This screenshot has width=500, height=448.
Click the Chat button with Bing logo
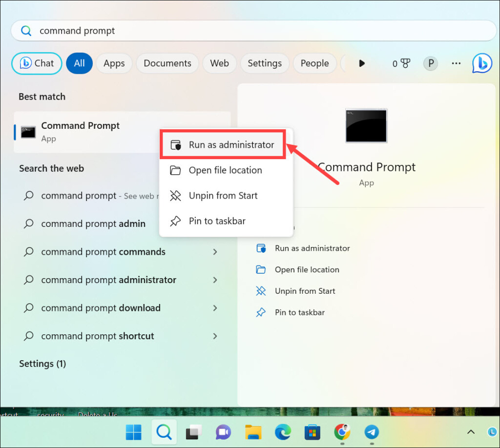pos(37,63)
